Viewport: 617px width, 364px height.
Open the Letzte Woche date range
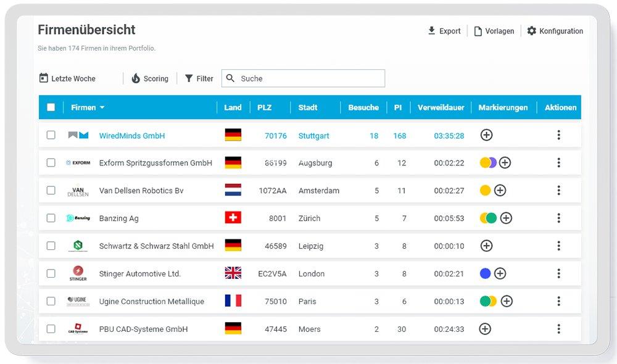coord(67,78)
